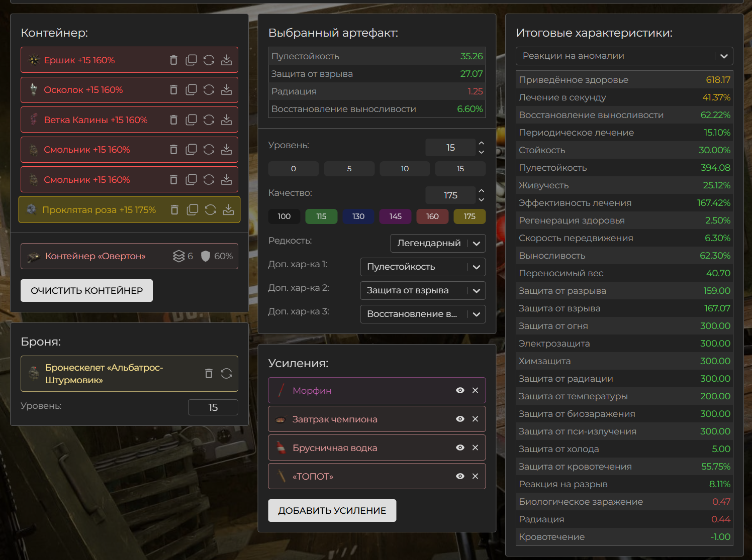Viewport: 752px width, 560px height.
Task: Click download icon on first Смольник row
Action: (x=227, y=150)
